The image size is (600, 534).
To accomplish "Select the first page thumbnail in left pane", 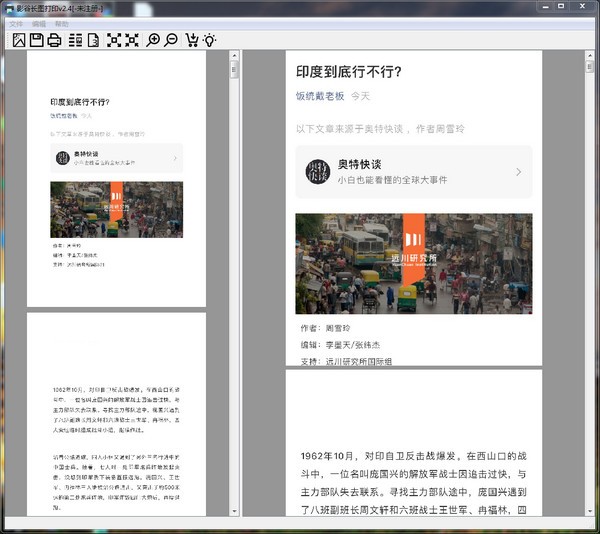I will pyautogui.click(x=116, y=178).
